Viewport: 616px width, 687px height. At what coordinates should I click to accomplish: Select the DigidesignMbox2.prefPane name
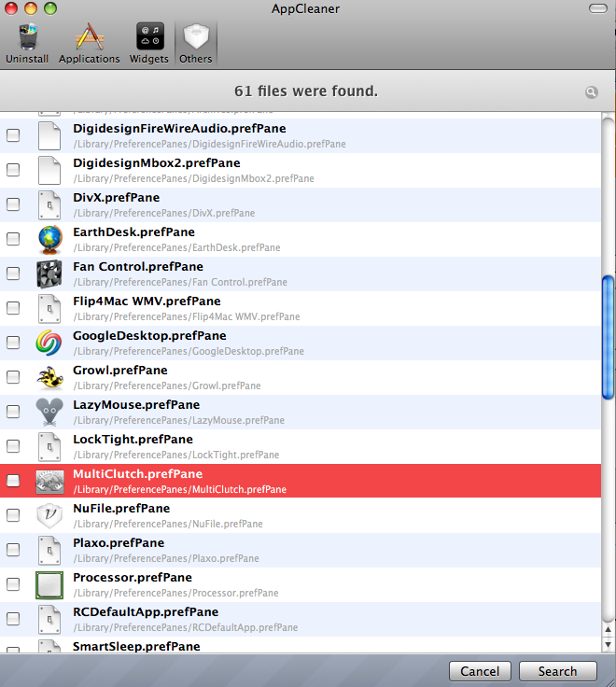157,163
